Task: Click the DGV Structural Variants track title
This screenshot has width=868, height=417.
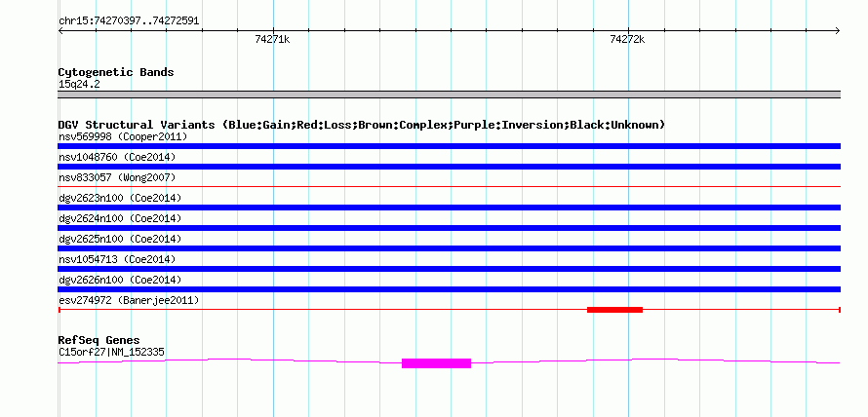Action: pyautogui.click(x=362, y=125)
